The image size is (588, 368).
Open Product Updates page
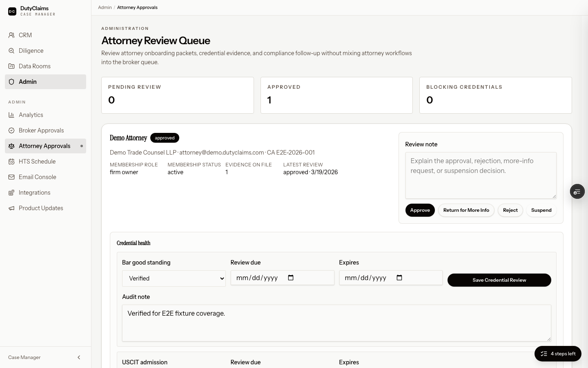[45, 208]
